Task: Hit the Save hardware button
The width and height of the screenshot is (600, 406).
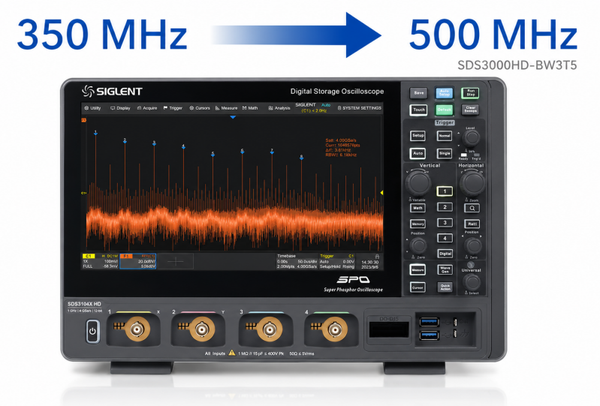Action: (x=419, y=93)
